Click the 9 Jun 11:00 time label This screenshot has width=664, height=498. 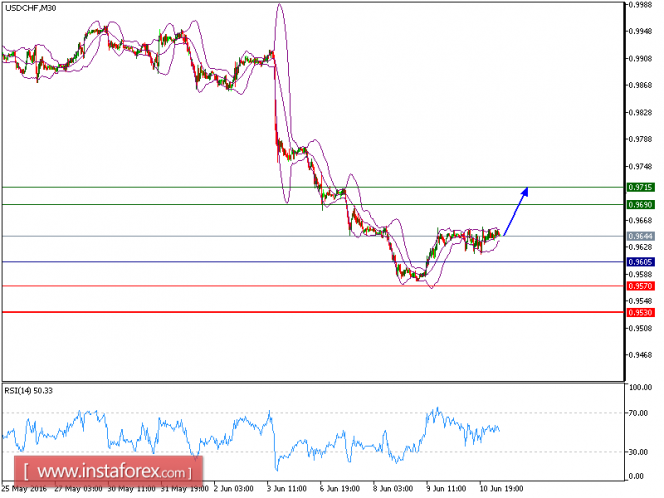click(x=446, y=489)
